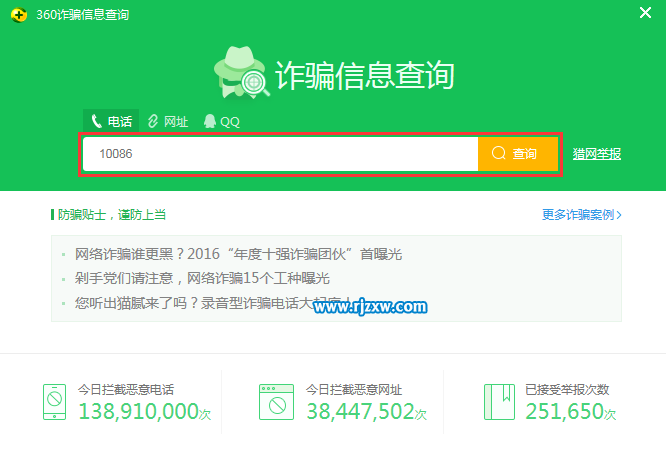Select the 电话 phone tab
The image size is (666, 450).
pos(111,122)
